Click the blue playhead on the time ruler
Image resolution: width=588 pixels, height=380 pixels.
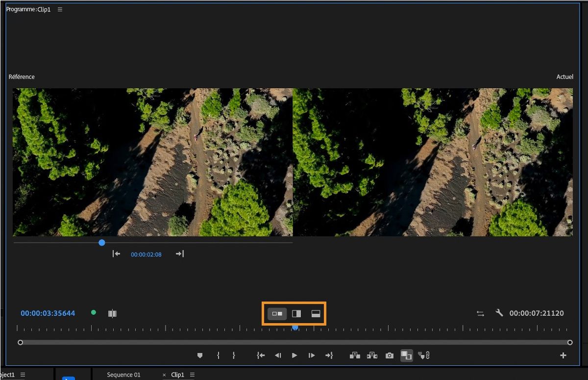pos(295,327)
